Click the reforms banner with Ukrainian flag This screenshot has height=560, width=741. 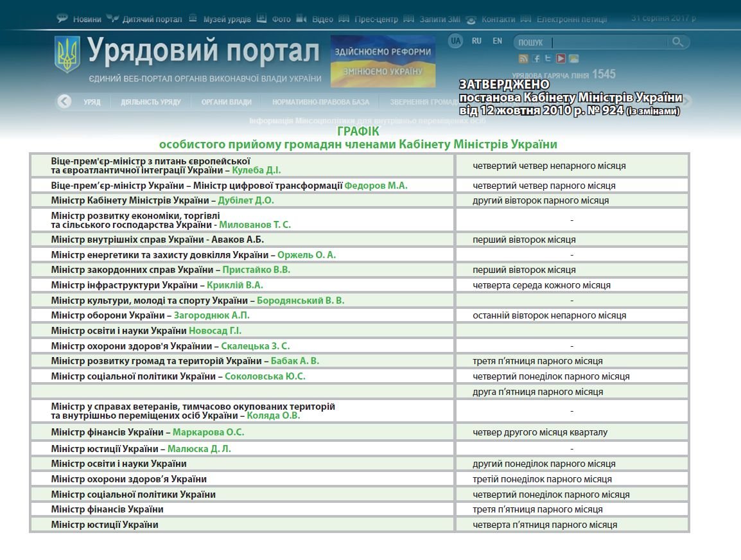coord(383,61)
